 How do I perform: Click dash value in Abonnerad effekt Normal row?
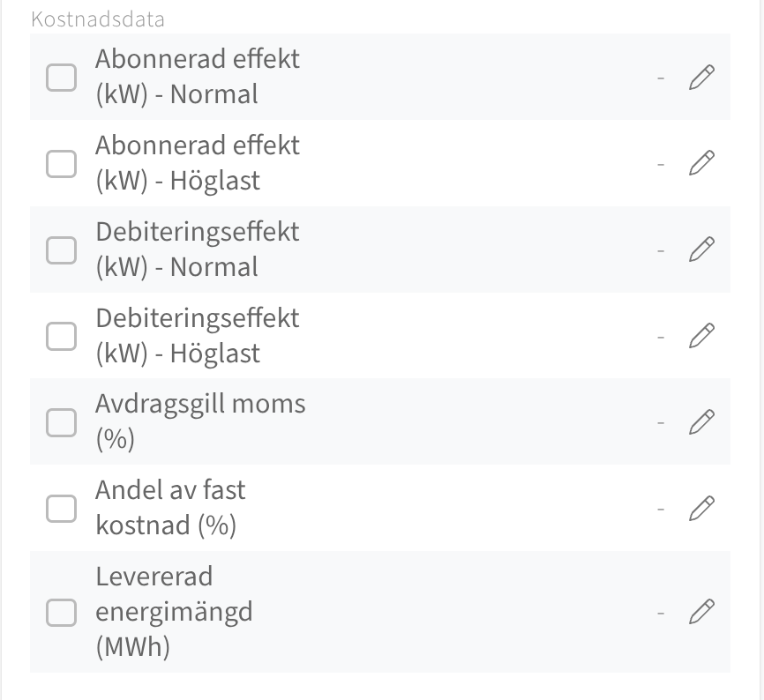click(660, 78)
